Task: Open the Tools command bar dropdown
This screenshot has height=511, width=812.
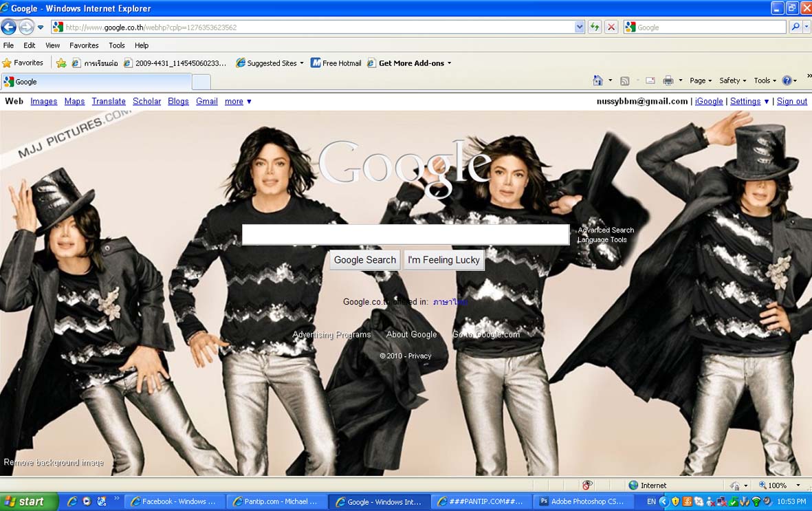Action: point(765,80)
